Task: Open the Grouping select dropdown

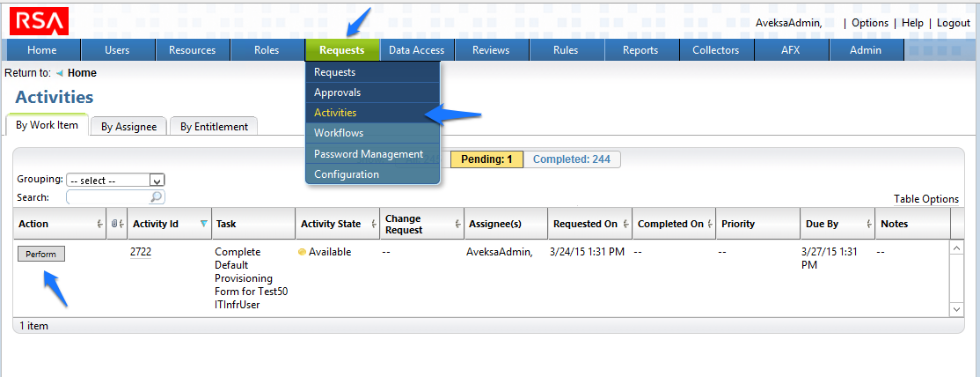Action: point(115,181)
